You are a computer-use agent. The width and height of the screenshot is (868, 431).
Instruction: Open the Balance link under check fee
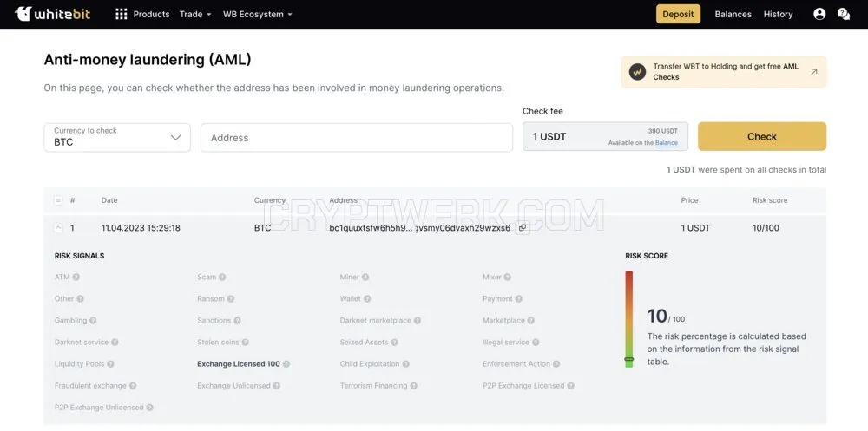click(667, 143)
